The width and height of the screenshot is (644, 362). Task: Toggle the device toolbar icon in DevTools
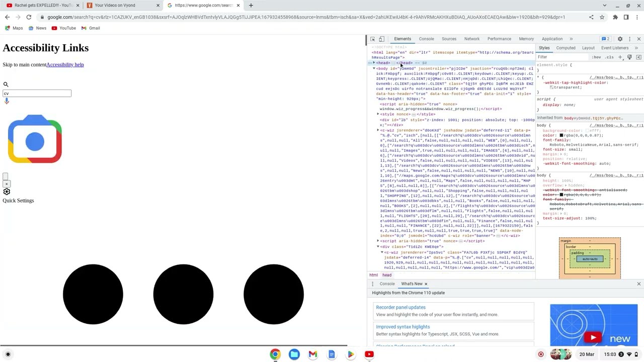(x=381, y=39)
